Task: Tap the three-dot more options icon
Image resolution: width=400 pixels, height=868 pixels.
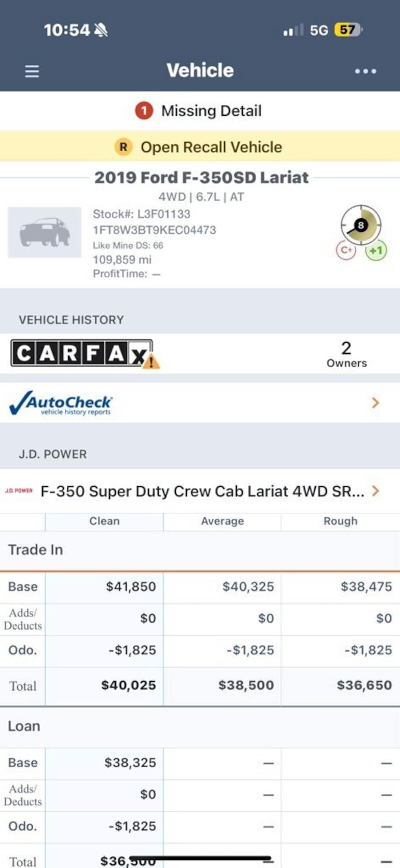Action: click(x=365, y=71)
